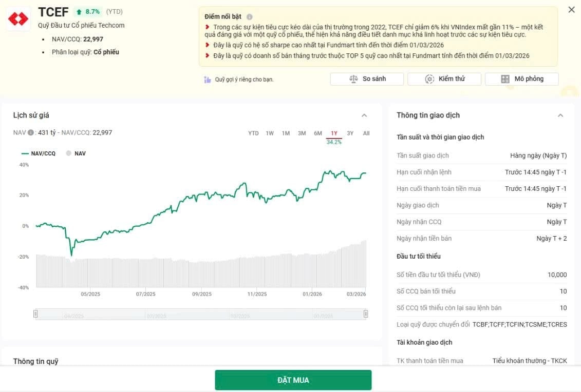The width and height of the screenshot is (581, 392).
Task: Show the All time range
Action: (x=366, y=133)
